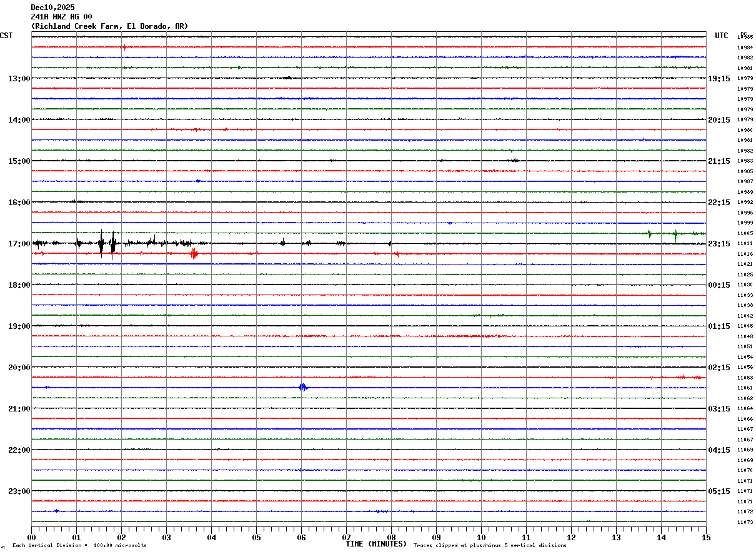The height and width of the screenshot is (554, 756).
Task: Click the DC offset value 10992
Action: click(745, 202)
